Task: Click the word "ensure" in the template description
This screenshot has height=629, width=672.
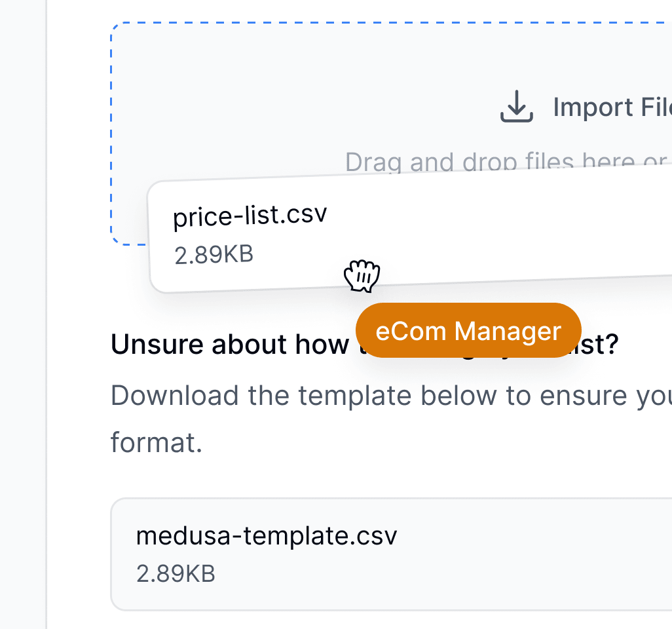Action: point(583,395)
